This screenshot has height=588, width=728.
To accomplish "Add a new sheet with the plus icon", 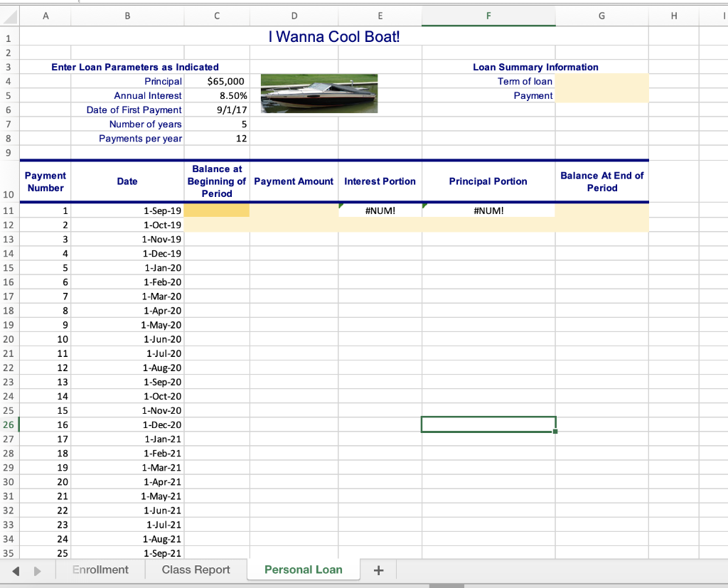I will click(378, 570).
